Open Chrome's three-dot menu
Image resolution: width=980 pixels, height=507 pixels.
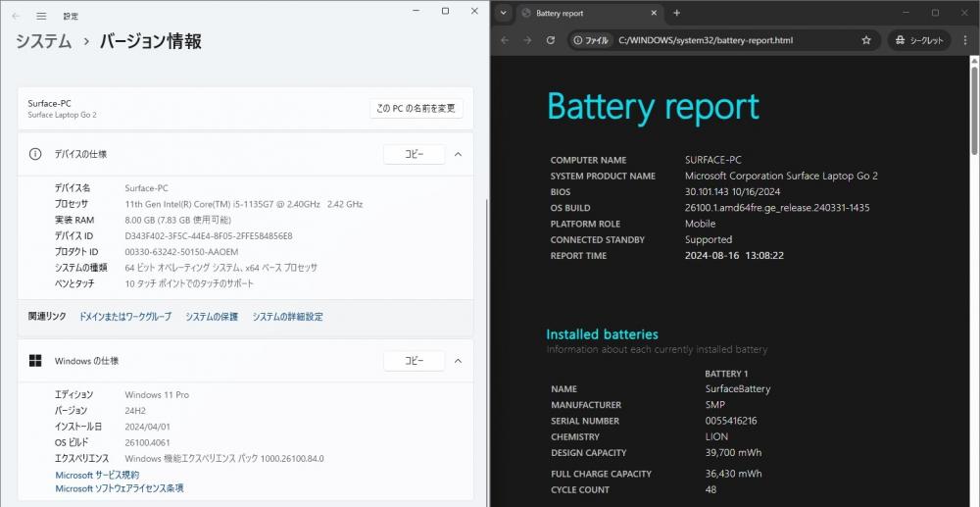pos(965,40)
